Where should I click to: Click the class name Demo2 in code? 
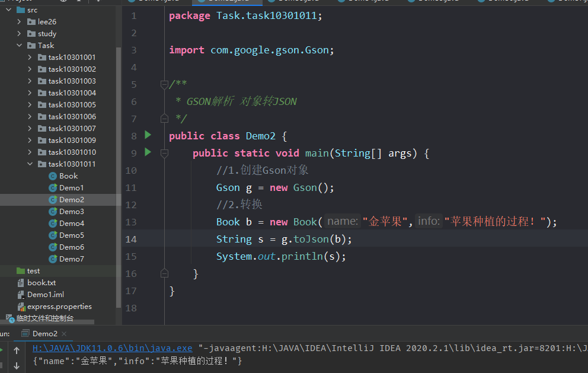coord(261,136)
